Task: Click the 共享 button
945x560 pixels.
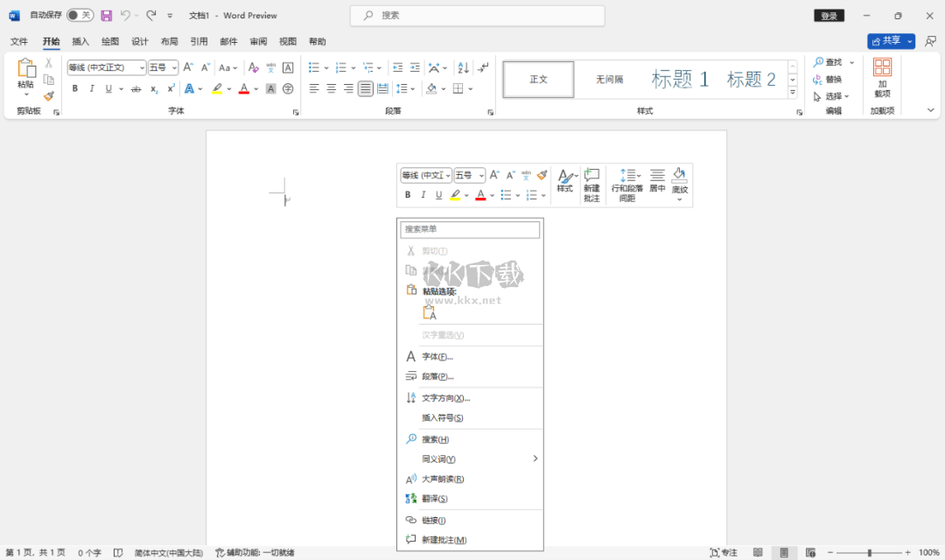Action: 887,40
